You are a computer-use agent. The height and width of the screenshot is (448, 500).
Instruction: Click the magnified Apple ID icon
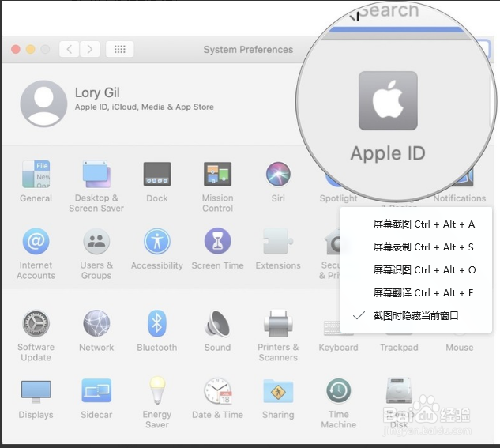click(x=388, y=101)
